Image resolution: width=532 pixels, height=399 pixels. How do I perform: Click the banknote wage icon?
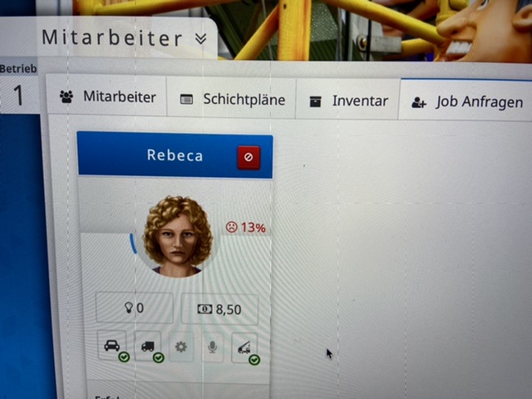click(x=205, y=308)
